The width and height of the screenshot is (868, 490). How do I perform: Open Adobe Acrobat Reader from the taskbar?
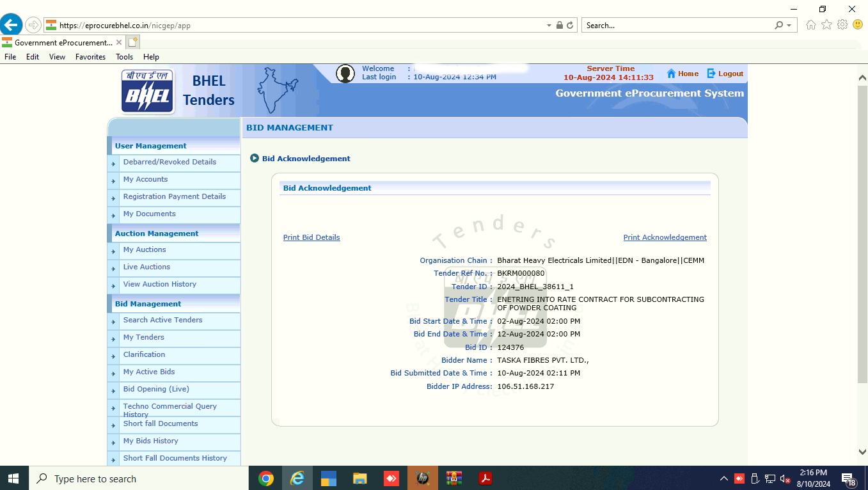(x=485, y=478)
